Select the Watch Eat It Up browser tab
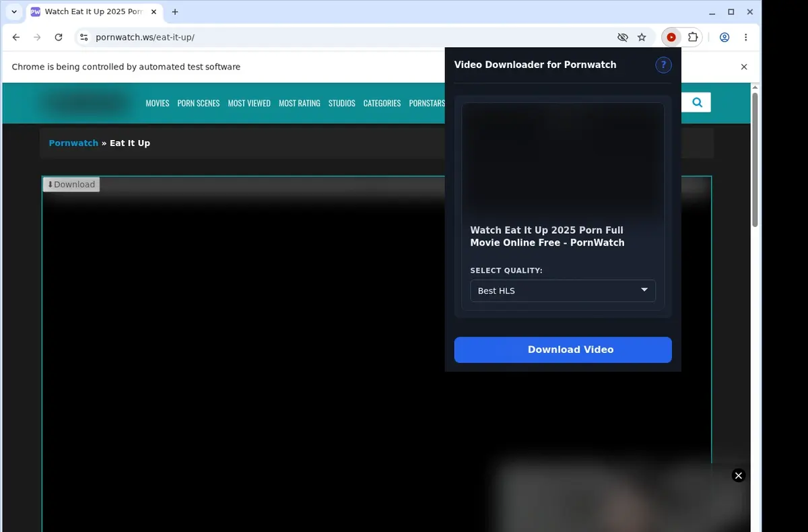Viewport: 808px width, 532px height. [93, 12]
